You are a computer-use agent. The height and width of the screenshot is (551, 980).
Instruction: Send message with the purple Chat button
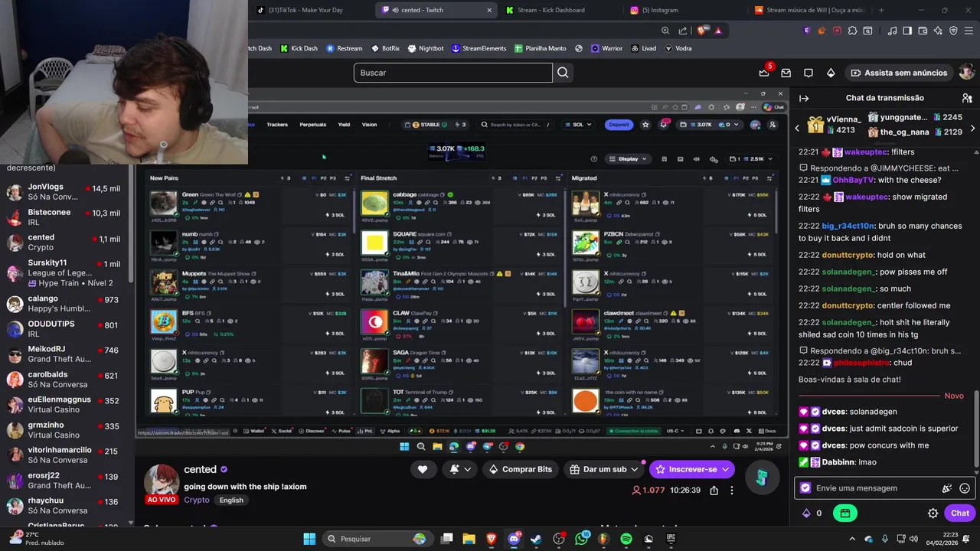[x=960, y=514]
